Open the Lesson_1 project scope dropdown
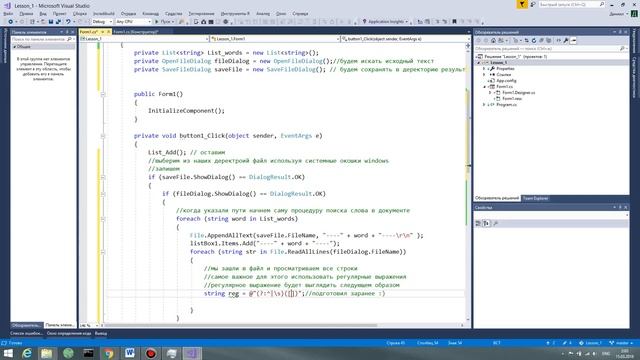Viewport: 640px width, 360px height. tap(144, 39)
